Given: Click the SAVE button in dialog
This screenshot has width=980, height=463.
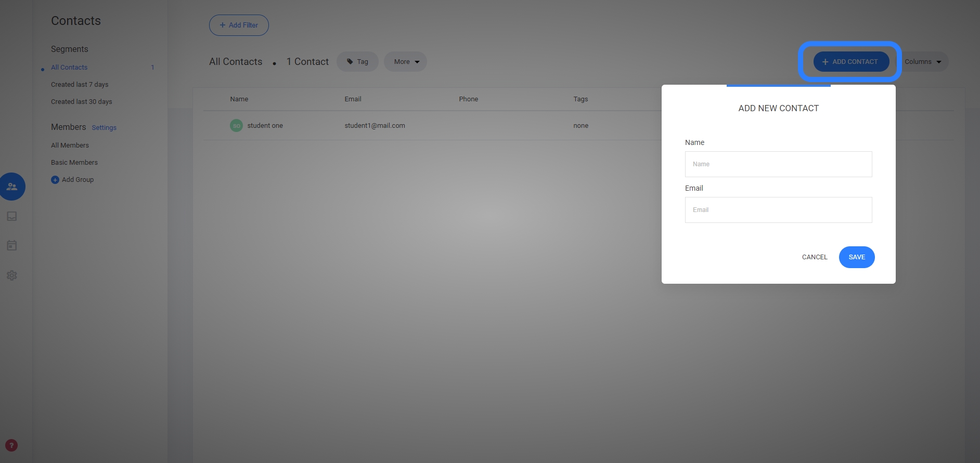Looking at the screenshot, I should point(856,257).
